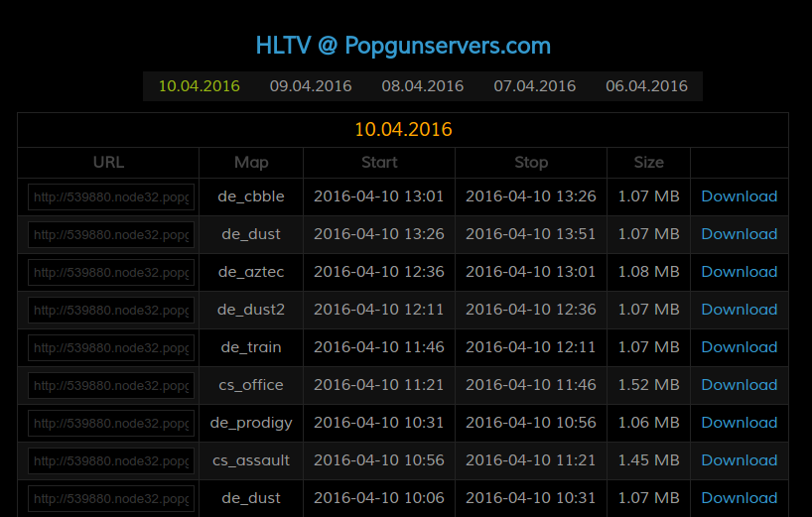The image size is (812, 517).
Task: Click start time 2016-04-10 12:36
Action: coord(379,272)
